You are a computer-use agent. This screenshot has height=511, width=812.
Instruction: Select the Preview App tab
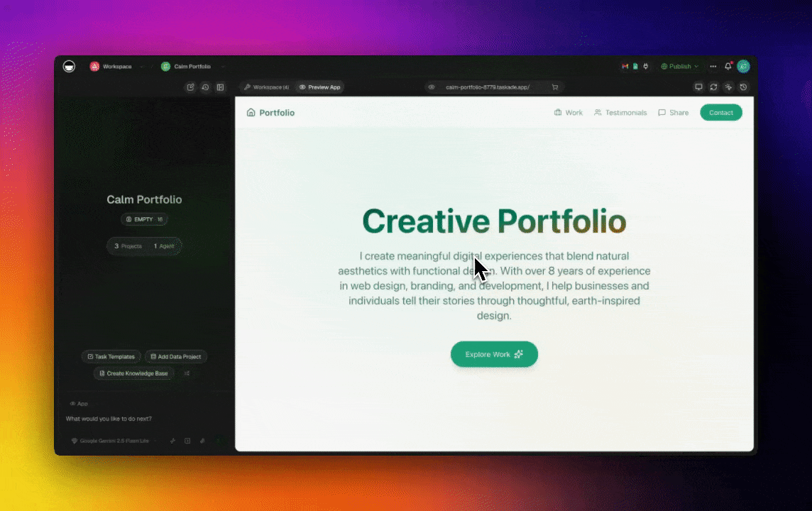click(319, 87)
